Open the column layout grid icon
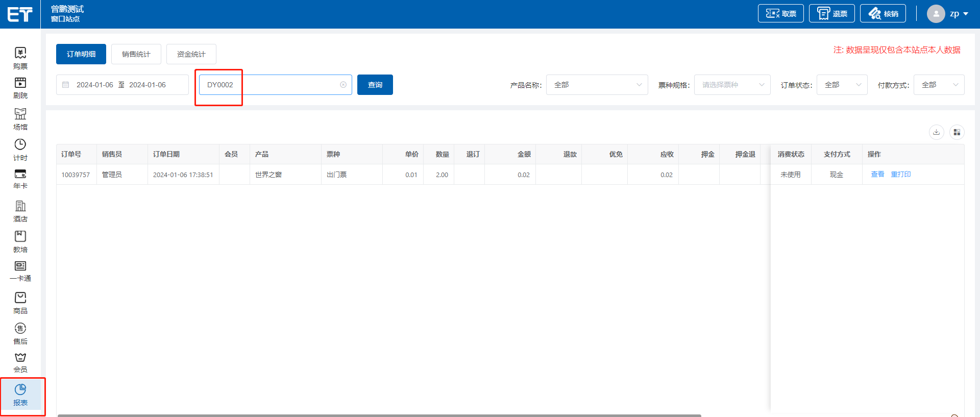 [957, 132]
